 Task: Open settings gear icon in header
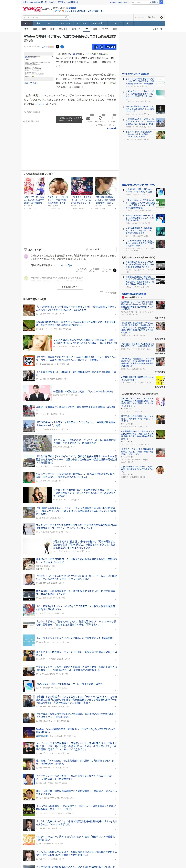coord(161,18)
